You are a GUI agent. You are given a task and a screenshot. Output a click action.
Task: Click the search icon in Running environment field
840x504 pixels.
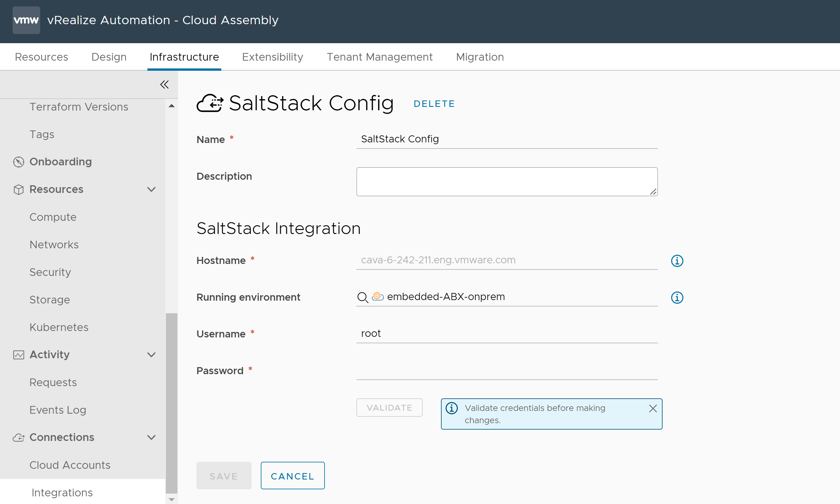(x=363, y=297)
